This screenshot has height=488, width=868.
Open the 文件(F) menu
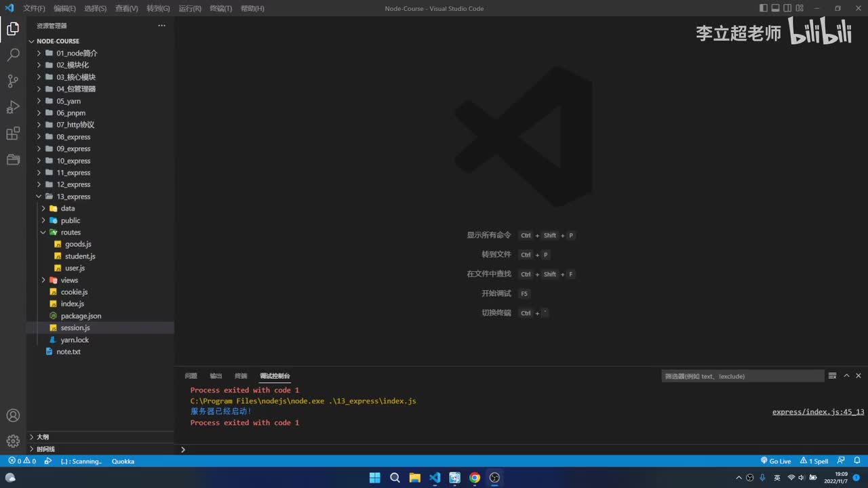click(34, 8)
